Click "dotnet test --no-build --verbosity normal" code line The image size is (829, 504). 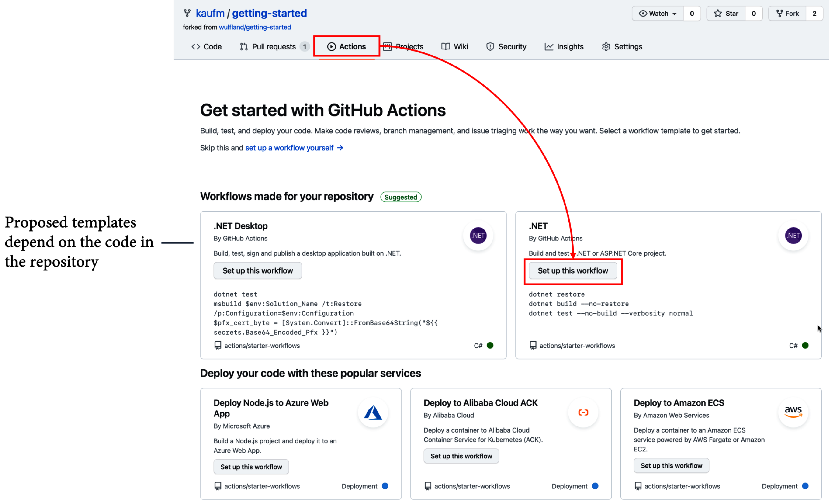coord(611,313)
